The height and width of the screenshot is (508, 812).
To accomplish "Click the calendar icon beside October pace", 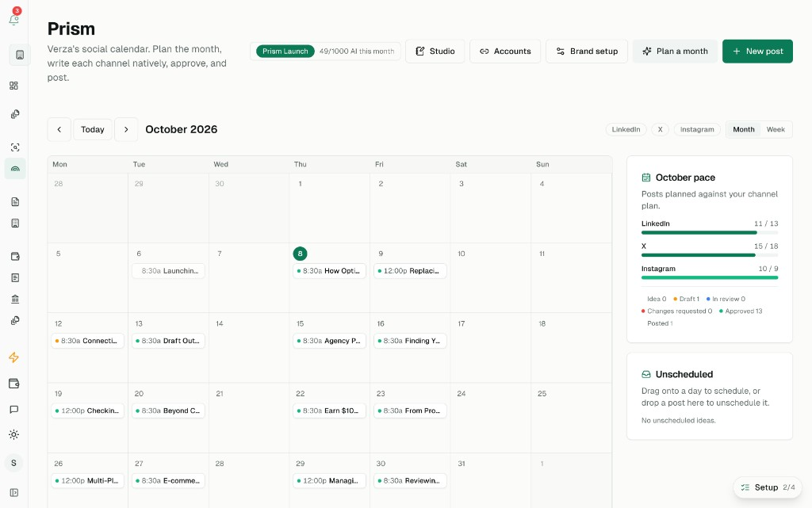I will [x=645, y=178].
